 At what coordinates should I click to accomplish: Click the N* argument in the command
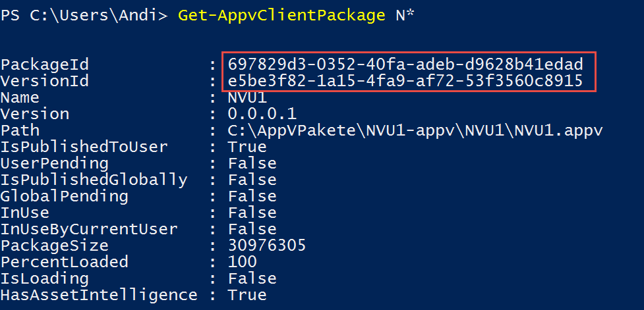pyautogui.click(x=404, y=14)
